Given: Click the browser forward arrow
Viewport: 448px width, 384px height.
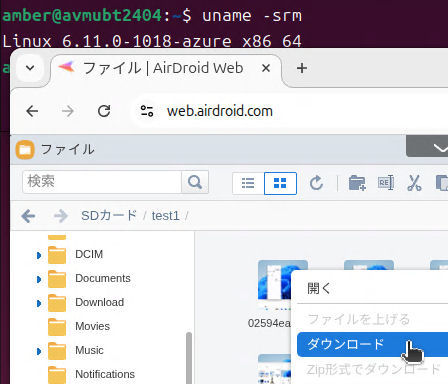Looking at the screenshot, I should pyautogui.click(x=68, y=111).
